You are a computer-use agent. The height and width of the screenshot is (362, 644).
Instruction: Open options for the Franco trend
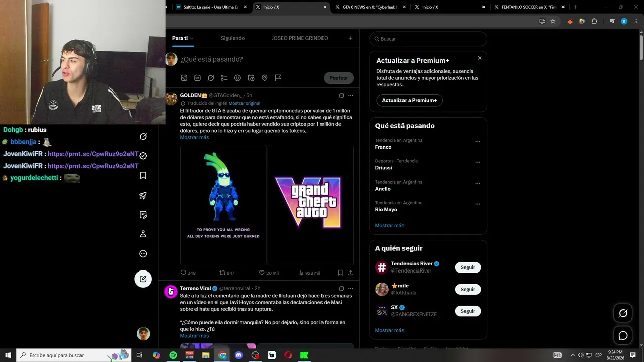click(x=478, y=142)
